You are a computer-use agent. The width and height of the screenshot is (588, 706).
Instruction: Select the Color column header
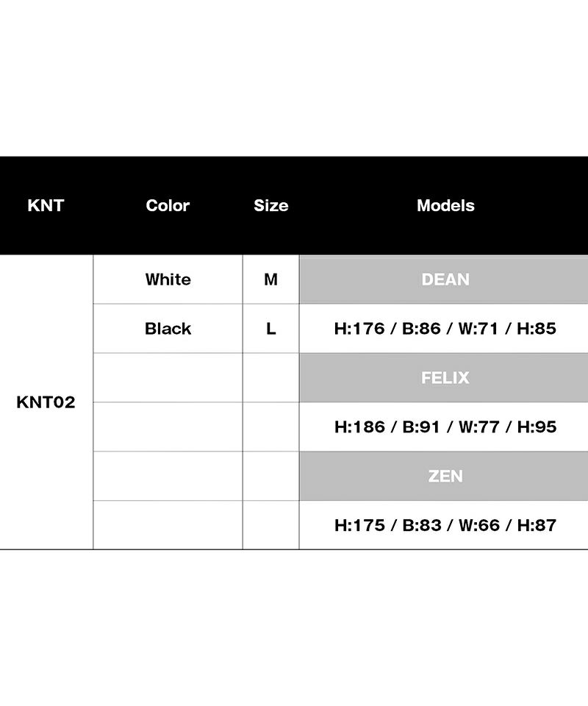click(168, 206)
